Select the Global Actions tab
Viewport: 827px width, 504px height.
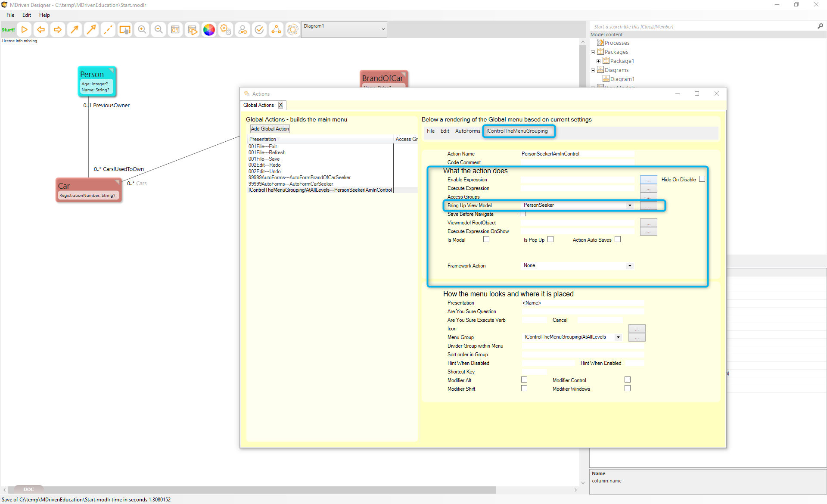[x=258, y=105]
